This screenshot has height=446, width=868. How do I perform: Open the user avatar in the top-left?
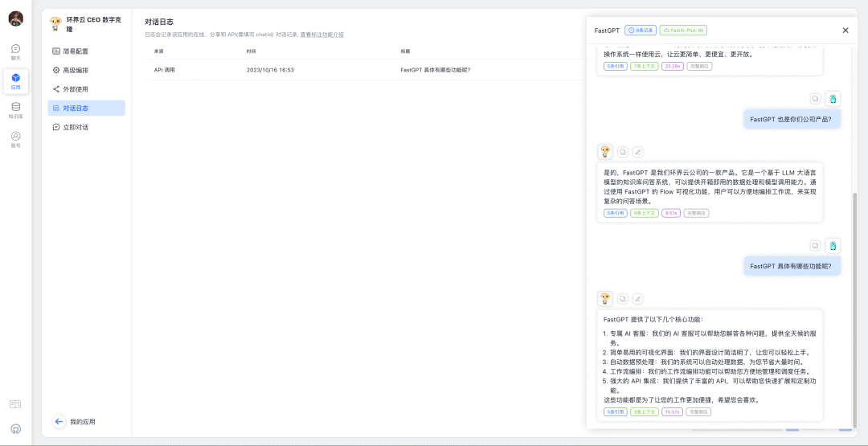(x=16, y=18)
